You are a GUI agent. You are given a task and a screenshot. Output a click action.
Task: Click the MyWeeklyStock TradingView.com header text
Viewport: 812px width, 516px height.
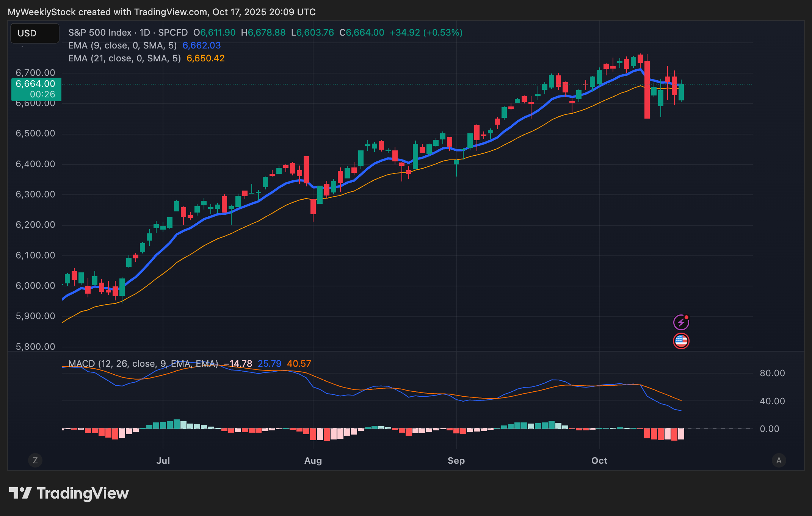pyautogui.click(x=161, y=12)
